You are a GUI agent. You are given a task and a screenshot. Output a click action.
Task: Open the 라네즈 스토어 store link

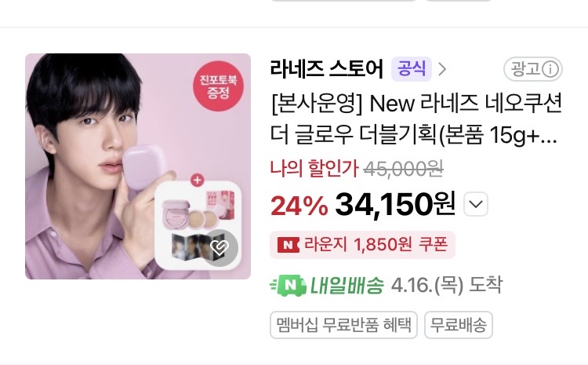coord(327,69)
